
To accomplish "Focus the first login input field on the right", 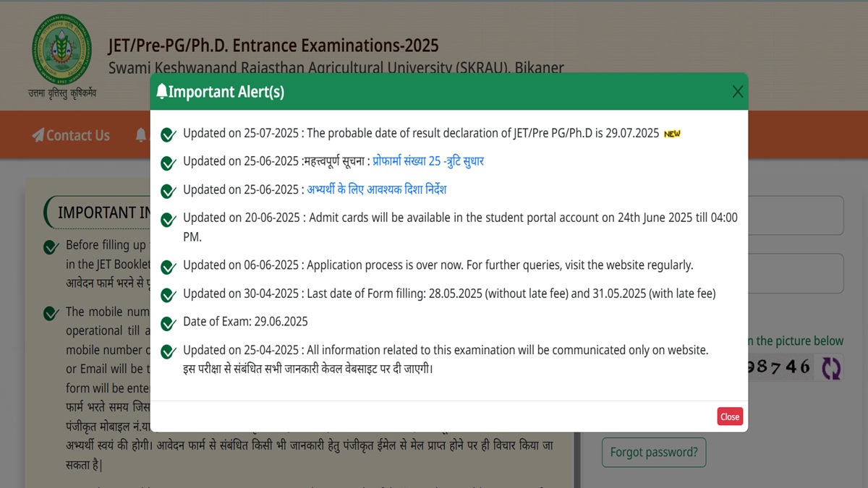I will [x=796, y=215].
